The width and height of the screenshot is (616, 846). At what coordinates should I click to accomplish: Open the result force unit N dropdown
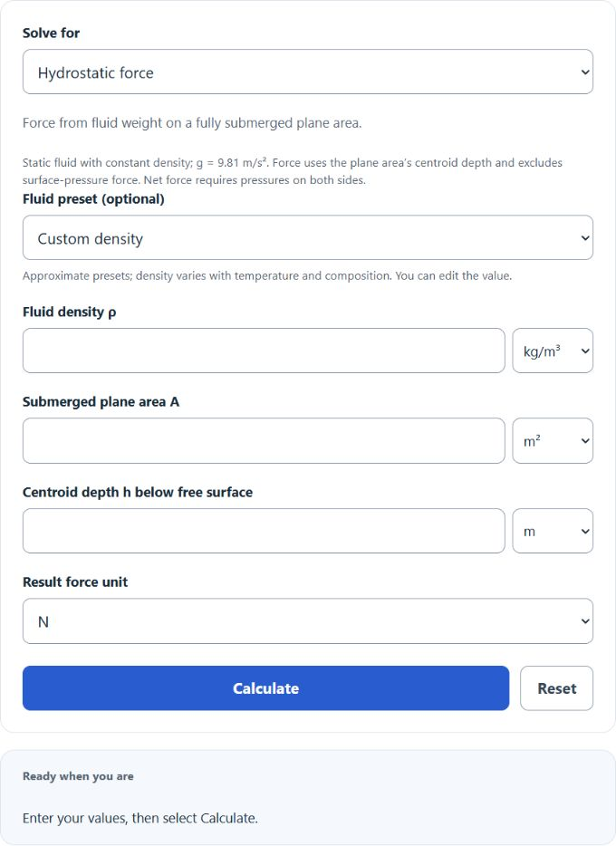pos(308,621)
